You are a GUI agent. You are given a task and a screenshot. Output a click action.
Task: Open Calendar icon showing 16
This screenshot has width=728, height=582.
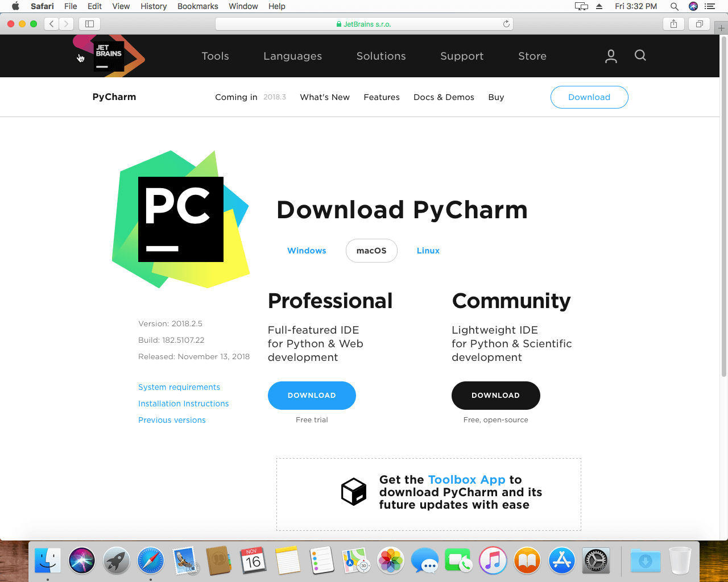pyautogui.click(x=253, y=561)
